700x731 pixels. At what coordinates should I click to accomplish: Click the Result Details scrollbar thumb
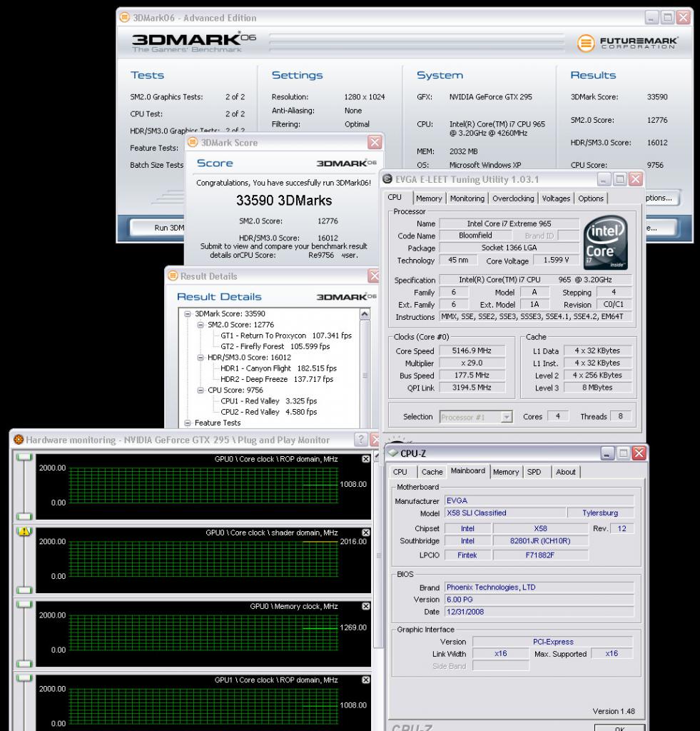click(x=365, y=375)
